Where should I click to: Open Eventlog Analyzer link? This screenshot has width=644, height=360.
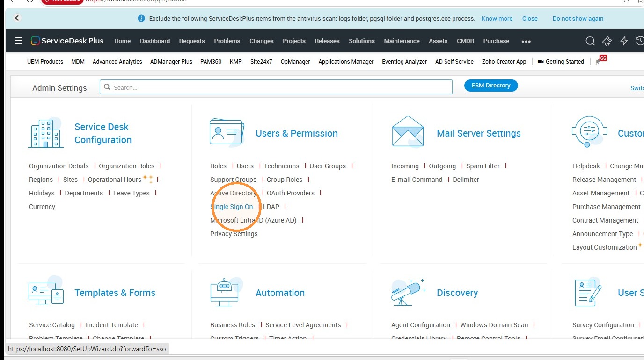[x=404, y=61]
